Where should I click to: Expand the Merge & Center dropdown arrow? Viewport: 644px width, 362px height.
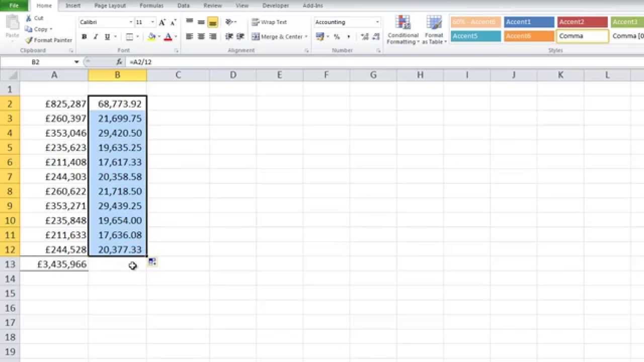click(306, 37)
